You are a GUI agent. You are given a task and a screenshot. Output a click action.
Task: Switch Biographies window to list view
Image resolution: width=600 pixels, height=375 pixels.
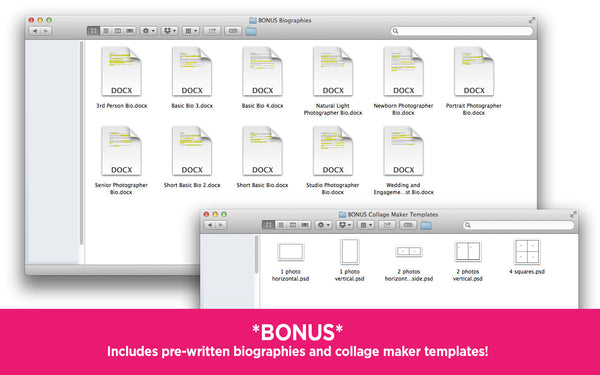106,31
